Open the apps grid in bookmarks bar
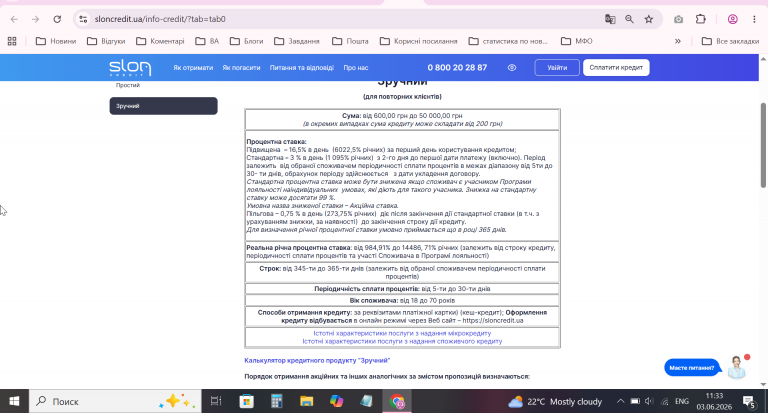The image size is (768, 413). coord(12,41)
